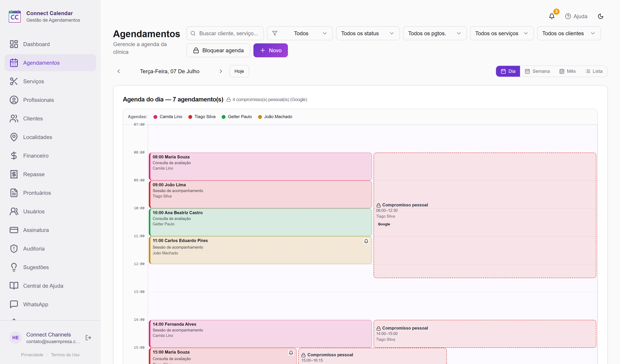
Task: Go to next day with right chevron
Action: (221, 71)
